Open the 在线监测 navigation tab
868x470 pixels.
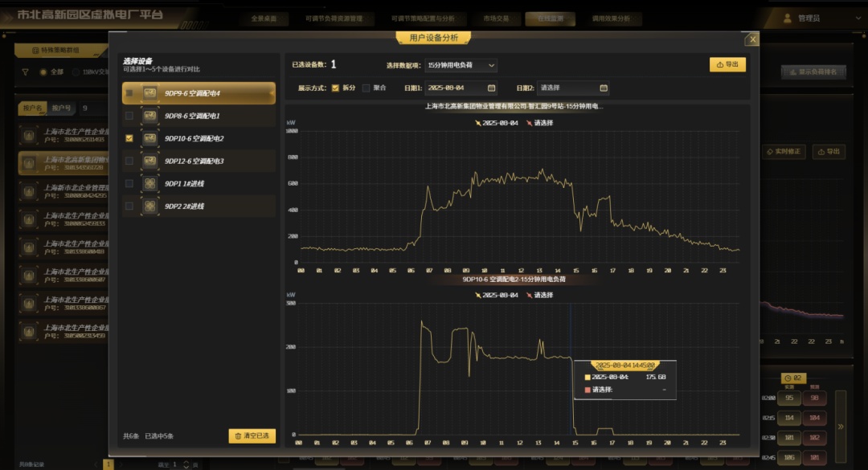click(551, 18)
